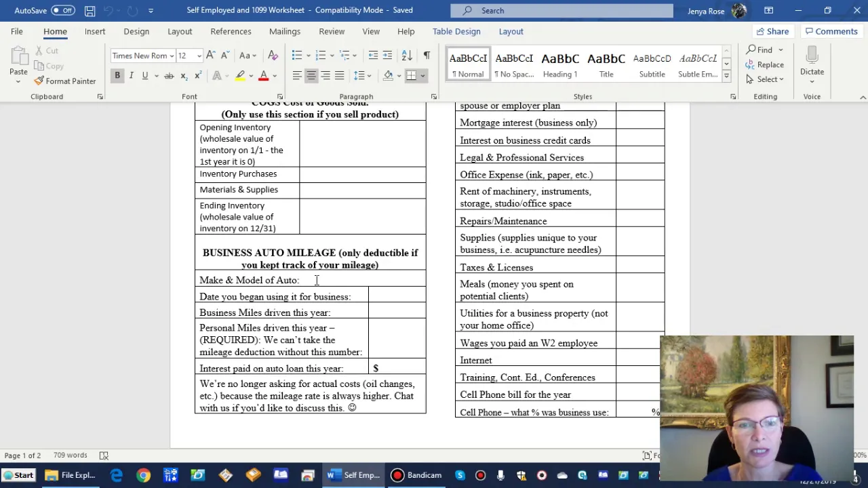Toggle Show/Hide paragraph marks
The height and width of the screenshot is (488, 868).
point(427,55)
